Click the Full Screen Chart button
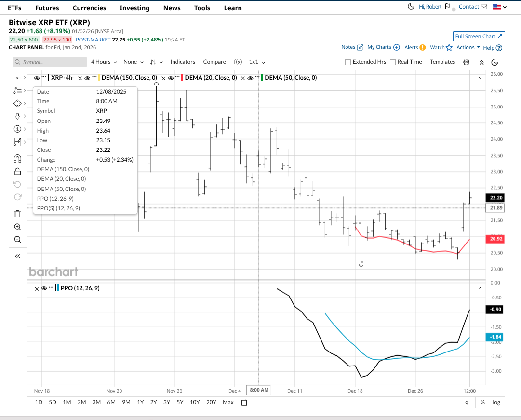521x420 pixels. [479, 36]
